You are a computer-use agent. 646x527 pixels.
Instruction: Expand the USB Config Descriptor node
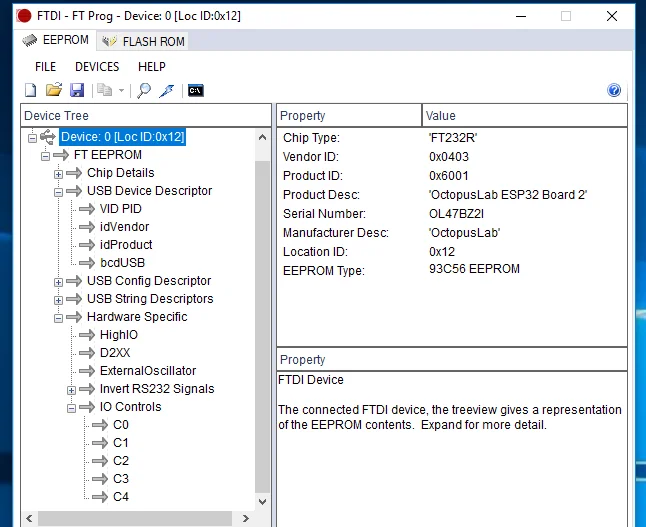coord(59,282)
